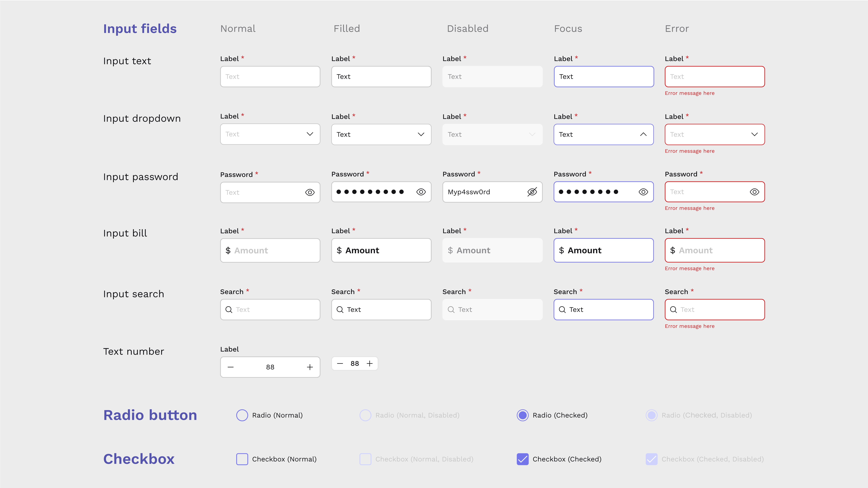Click the Radio (Checked, Disabled) button

pyautogui.click(x=652, y=415)
